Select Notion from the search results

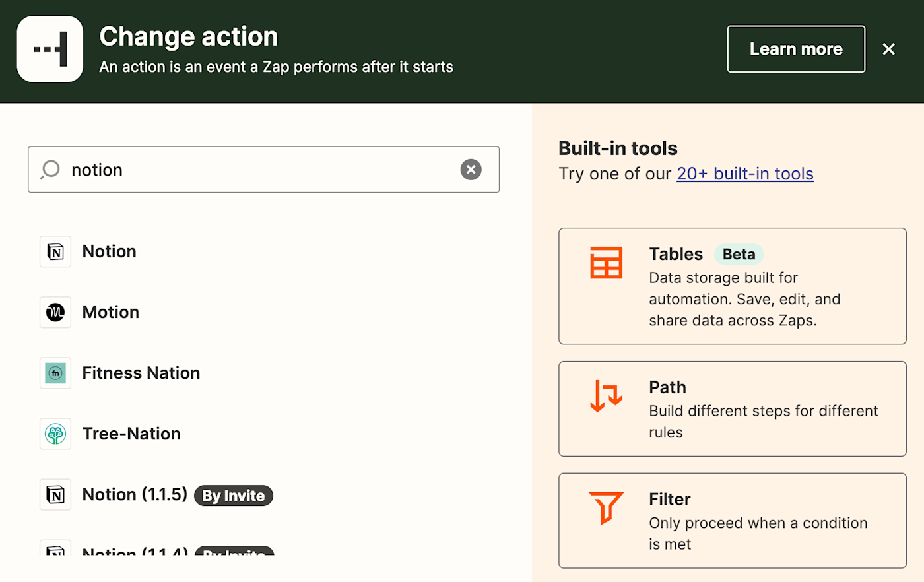(x=110, y=252)
